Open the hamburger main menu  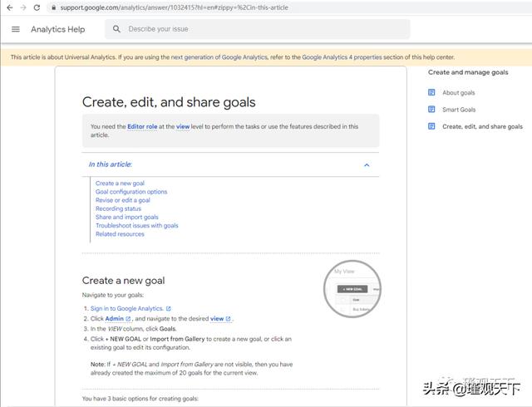[16, 29]
